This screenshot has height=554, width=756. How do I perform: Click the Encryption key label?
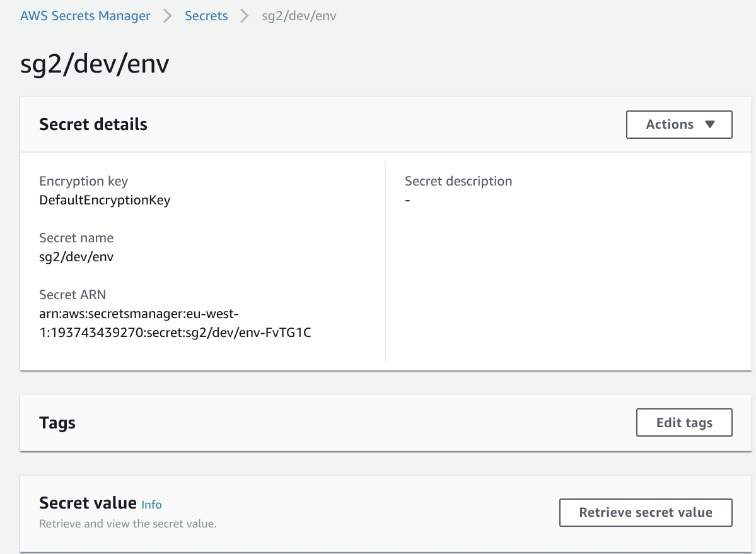tap(83, 182)
